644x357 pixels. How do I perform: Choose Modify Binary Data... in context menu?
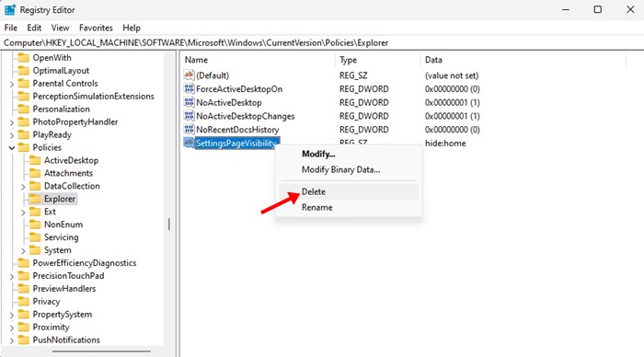click(x=349, y=169)
